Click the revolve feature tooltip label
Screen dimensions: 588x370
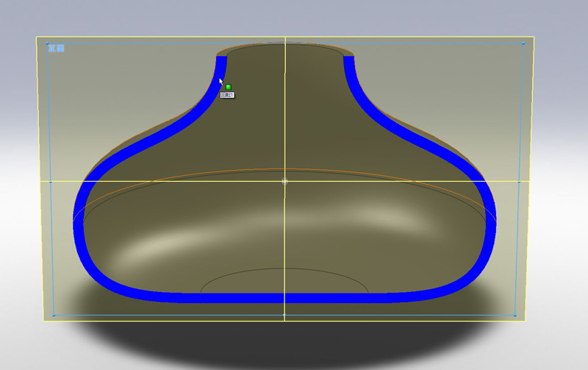tap(227, 95)
